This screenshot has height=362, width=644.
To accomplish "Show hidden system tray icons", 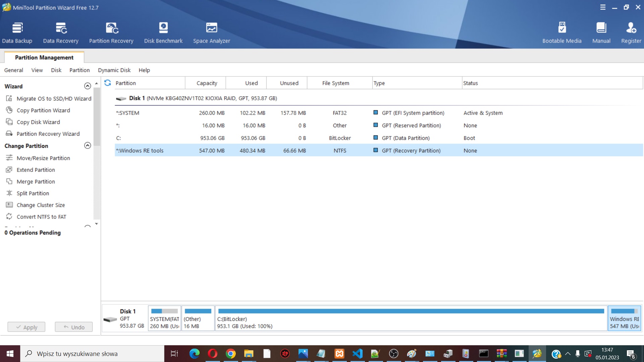I will (568, 354).
